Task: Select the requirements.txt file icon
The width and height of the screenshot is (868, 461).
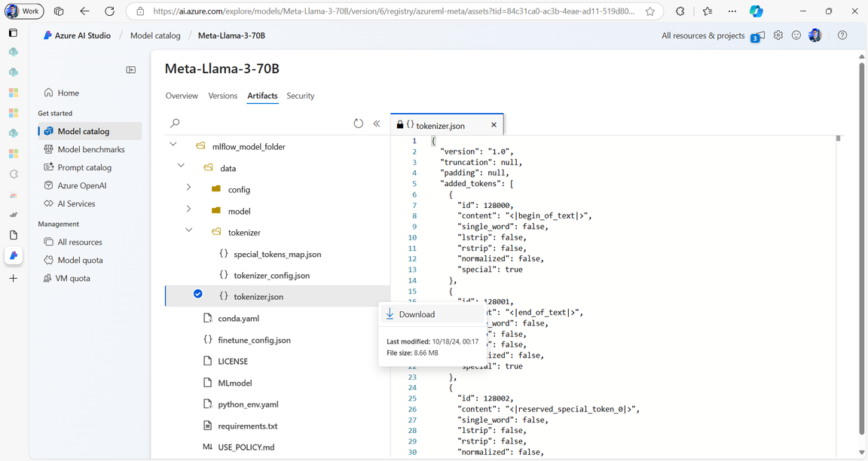Action: [x=208, y=426]
